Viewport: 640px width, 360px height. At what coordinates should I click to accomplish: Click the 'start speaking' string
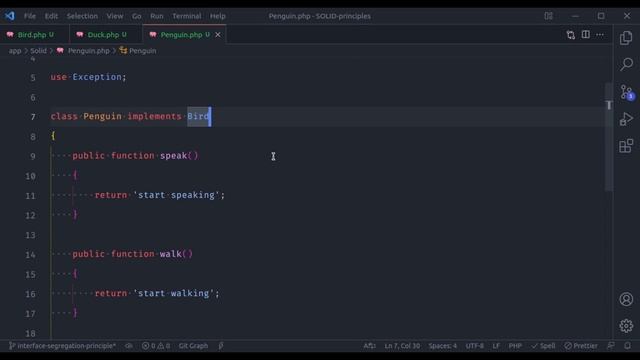[x=176, y=195]
